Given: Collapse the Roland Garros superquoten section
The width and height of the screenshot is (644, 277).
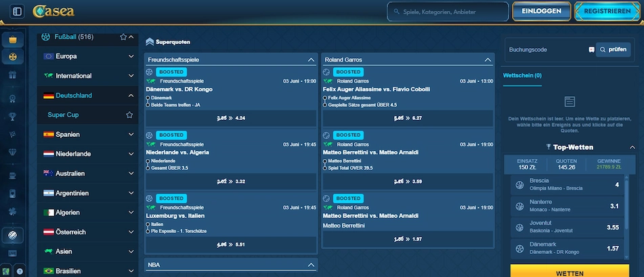Looking at the screenshot, I should tap(488, 60).
